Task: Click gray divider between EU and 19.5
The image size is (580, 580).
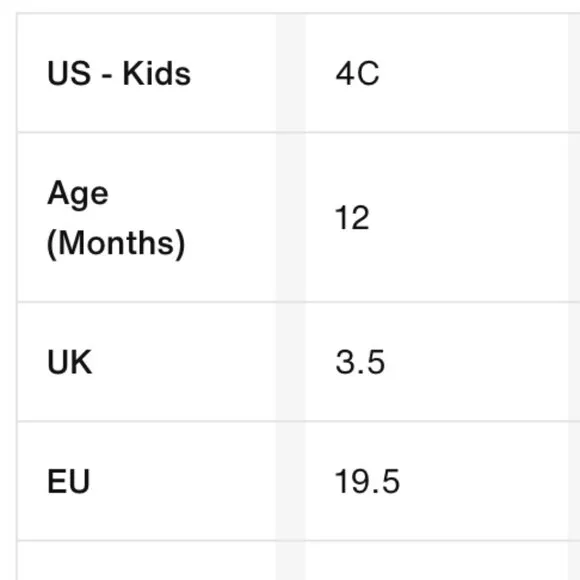Action: coord(291,481)
